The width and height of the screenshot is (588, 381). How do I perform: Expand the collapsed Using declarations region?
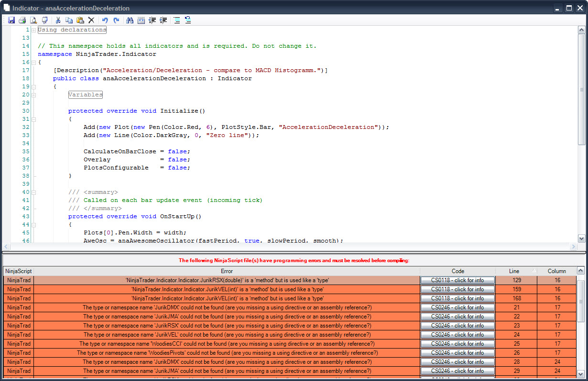34,30
